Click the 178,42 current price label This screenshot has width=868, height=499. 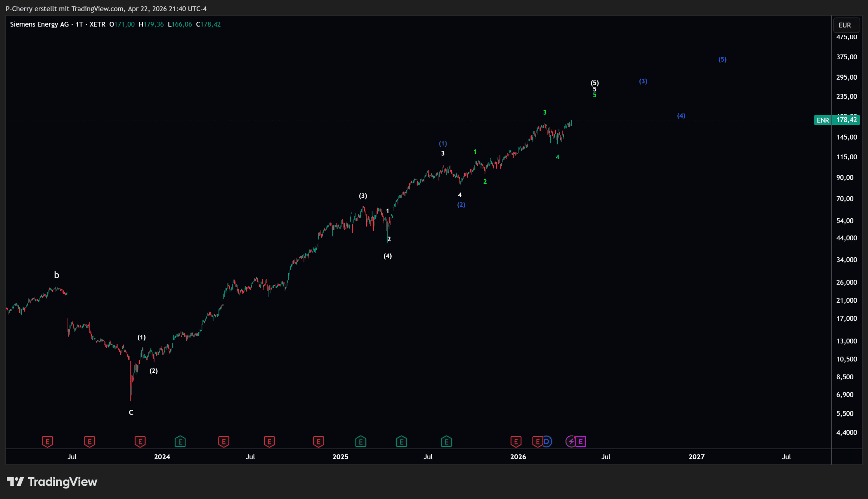pyautogui.click(x=846, y=120)
